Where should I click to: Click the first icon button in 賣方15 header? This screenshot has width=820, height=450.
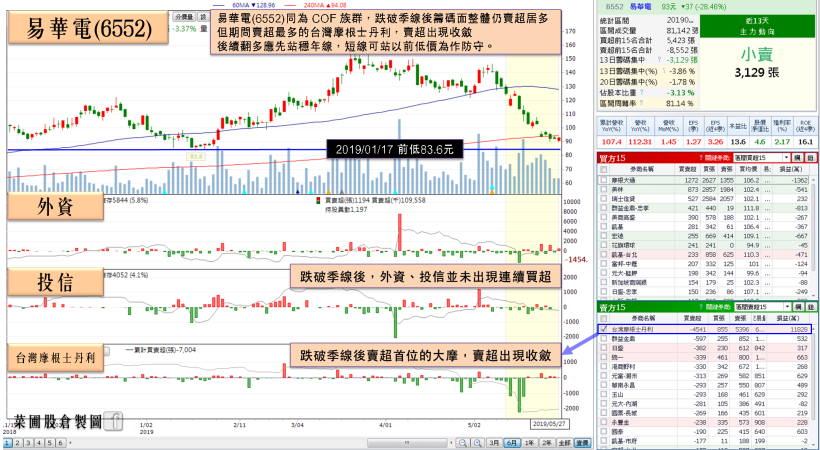pyautogui.click(x=798, y=307)
